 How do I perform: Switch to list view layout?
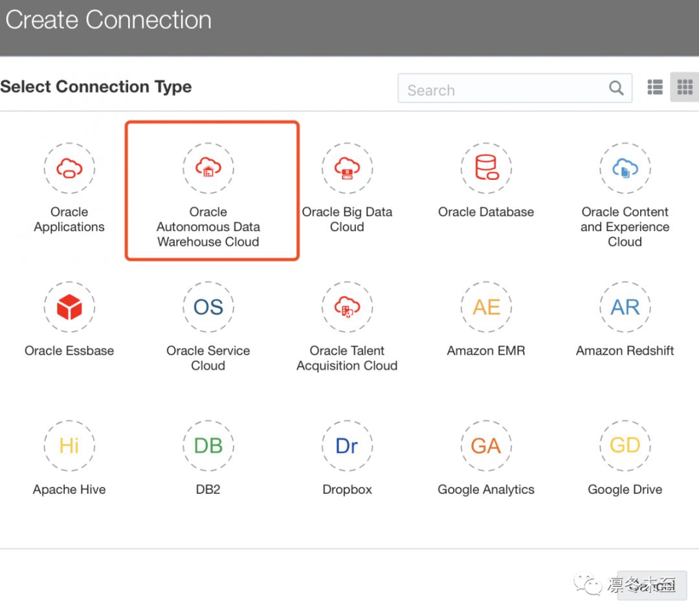[655, 87]
